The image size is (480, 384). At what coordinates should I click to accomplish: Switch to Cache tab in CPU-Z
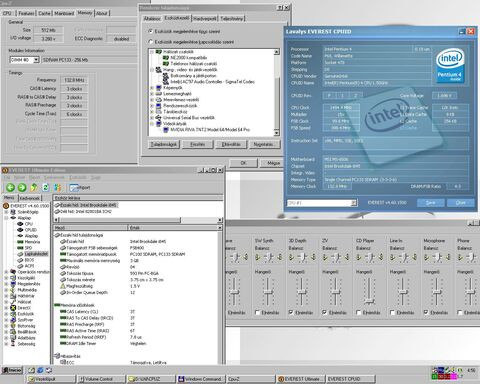point(44,13)
